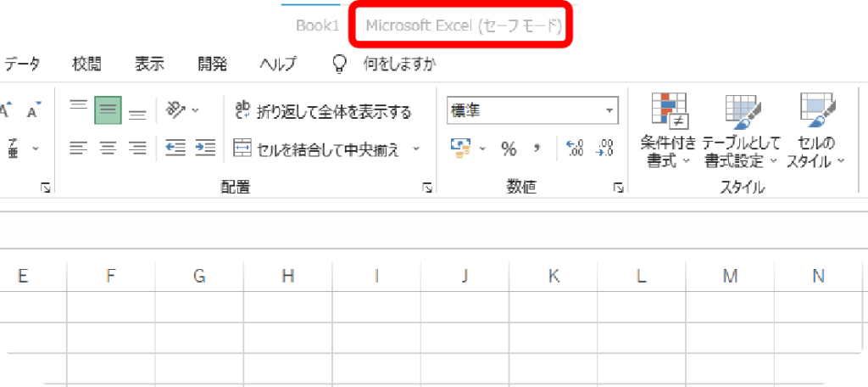Open the 配置 dialog launcher
The width and height of the screenshot is (868, 387).
(427, 188)
